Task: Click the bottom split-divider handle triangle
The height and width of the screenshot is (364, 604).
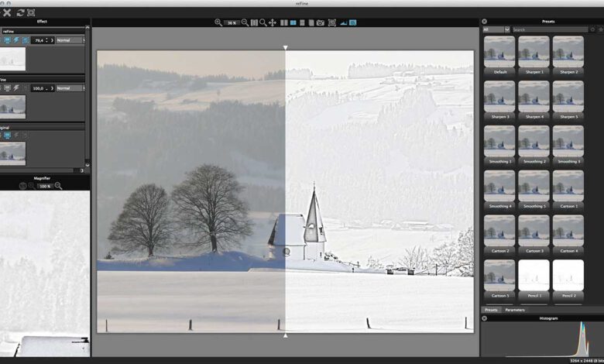Action: tap(286, 335)
